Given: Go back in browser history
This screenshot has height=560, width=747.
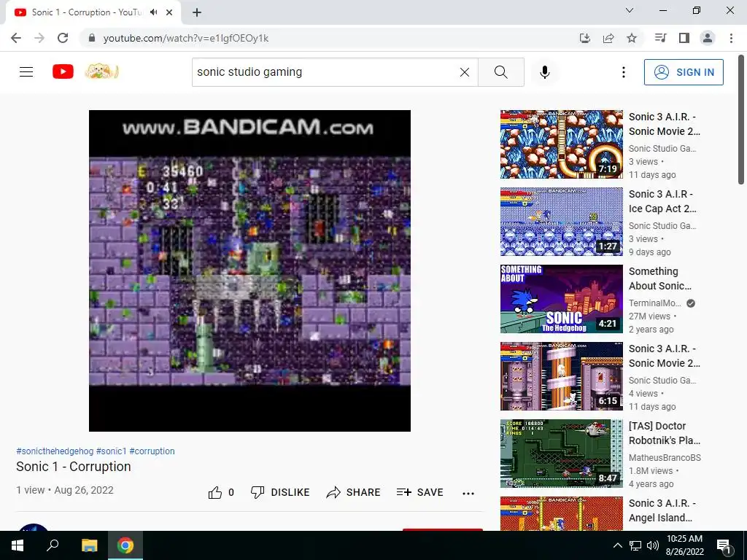Looking at the screenshot, I should point(16,38).
